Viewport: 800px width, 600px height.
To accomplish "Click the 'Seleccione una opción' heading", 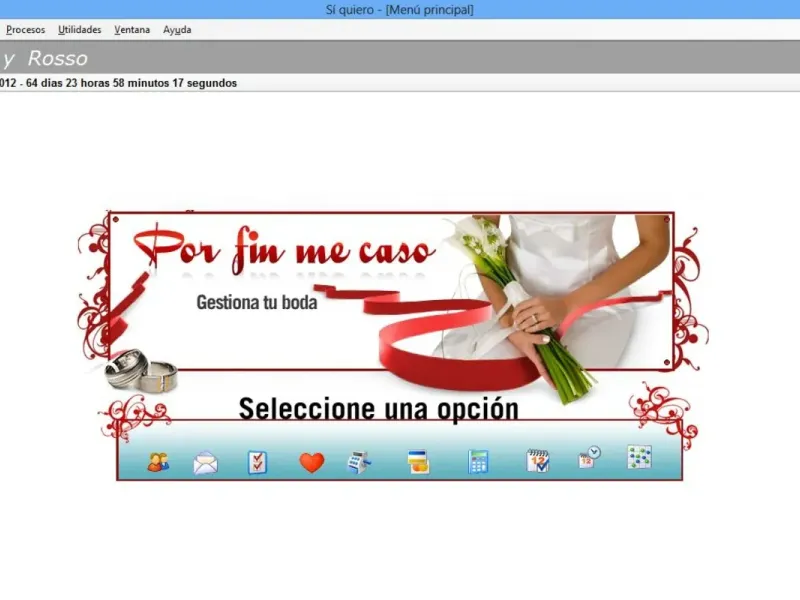I will tap(379, 409).
